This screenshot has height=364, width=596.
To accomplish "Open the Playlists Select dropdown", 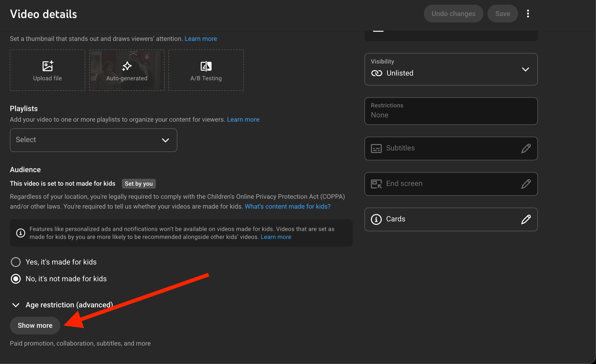I will tap(93, 140).
